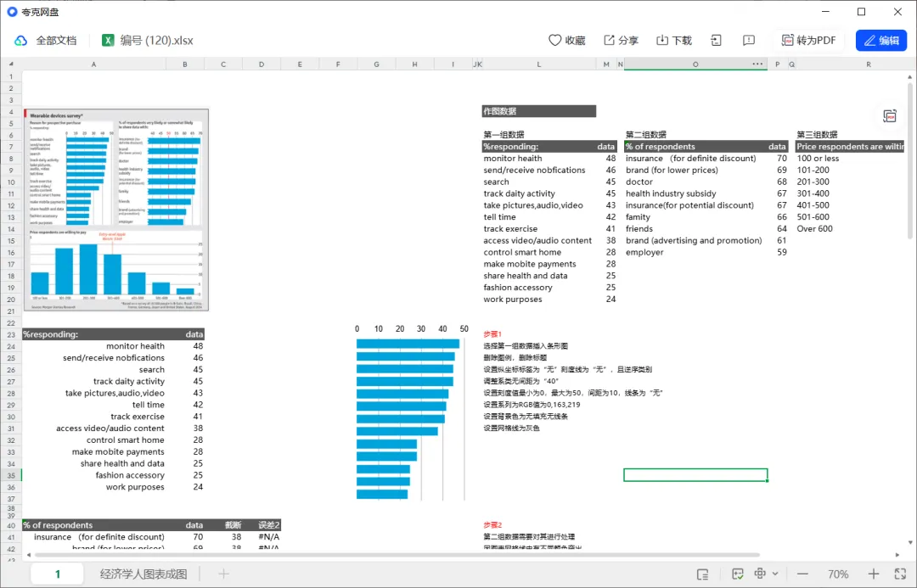This screenshot has height=588, width=917.
Task: Click the three dots on column O header
Action: tap(757, 64)
